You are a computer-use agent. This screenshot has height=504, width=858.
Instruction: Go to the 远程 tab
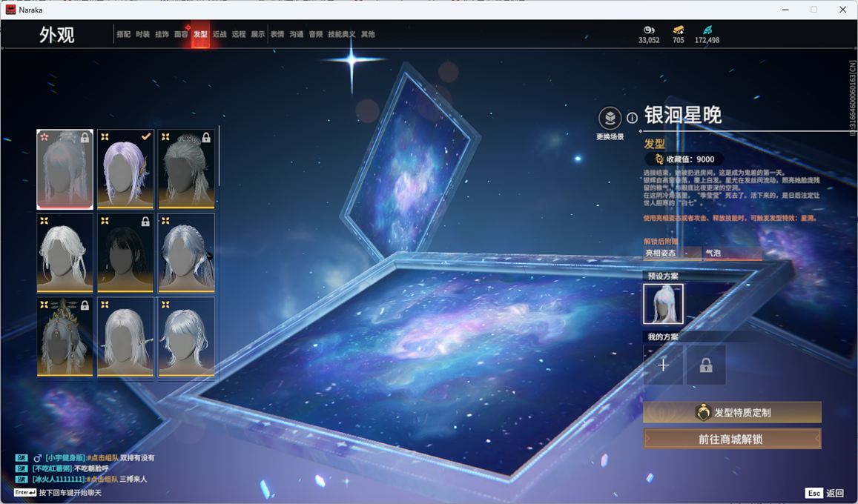(x=239, y=34)
